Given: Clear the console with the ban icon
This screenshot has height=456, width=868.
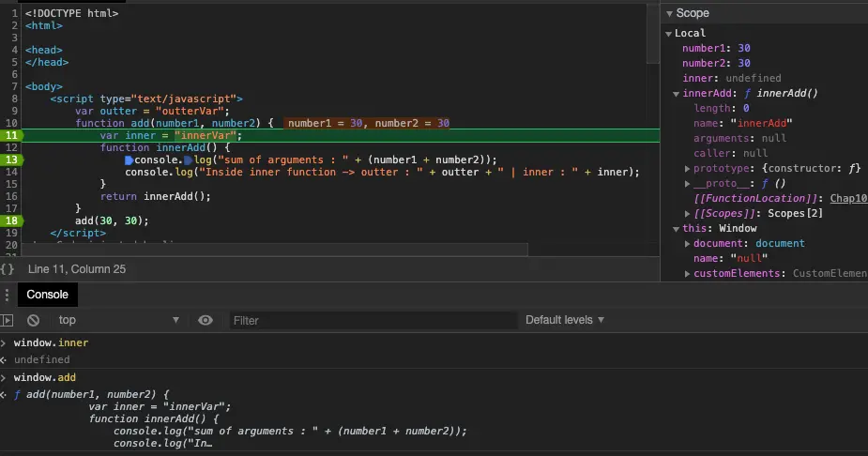Looking at the screenshot, I should coord(33,320).
